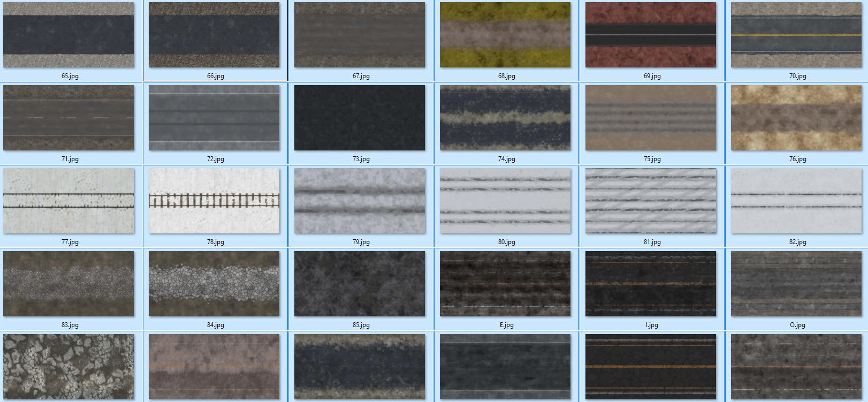
Task: Click the file name 72.jpg
Action: 216,159
